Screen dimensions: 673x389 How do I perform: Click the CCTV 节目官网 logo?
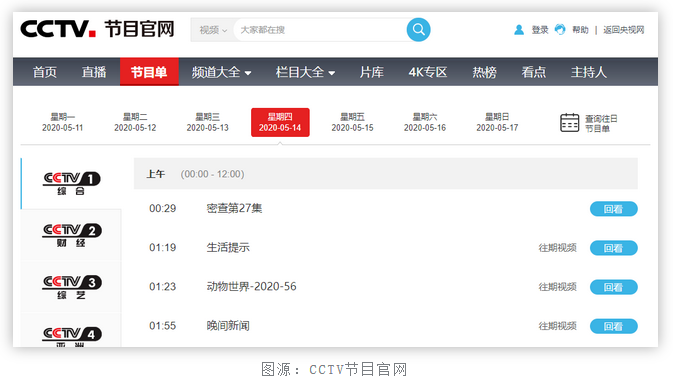tap(97, 29)
